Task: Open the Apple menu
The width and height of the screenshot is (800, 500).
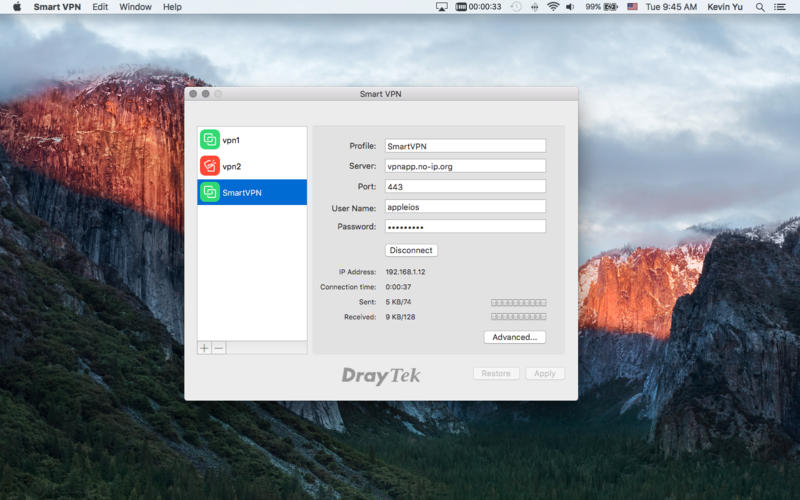Action: pyautogui.click(x=16, y=7)
